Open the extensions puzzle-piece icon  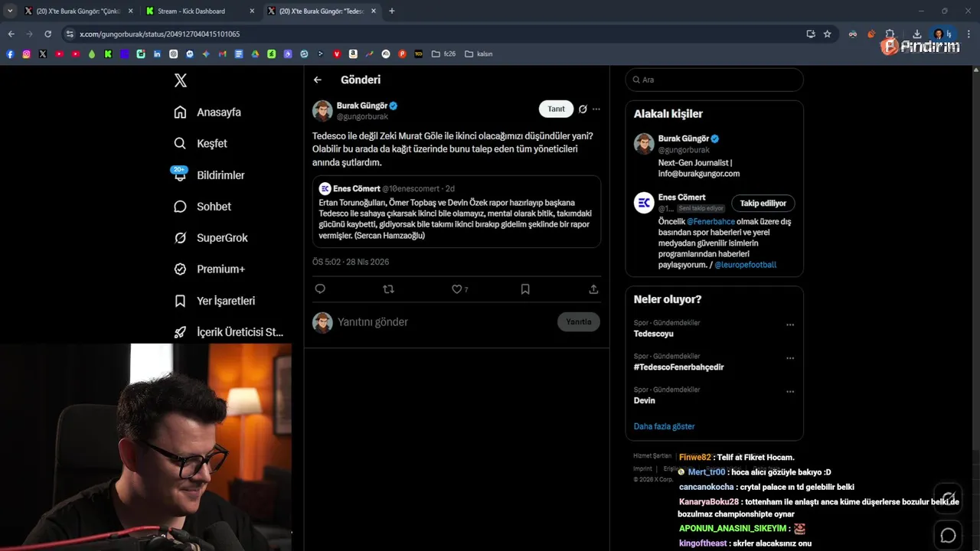tap(890, 34)
